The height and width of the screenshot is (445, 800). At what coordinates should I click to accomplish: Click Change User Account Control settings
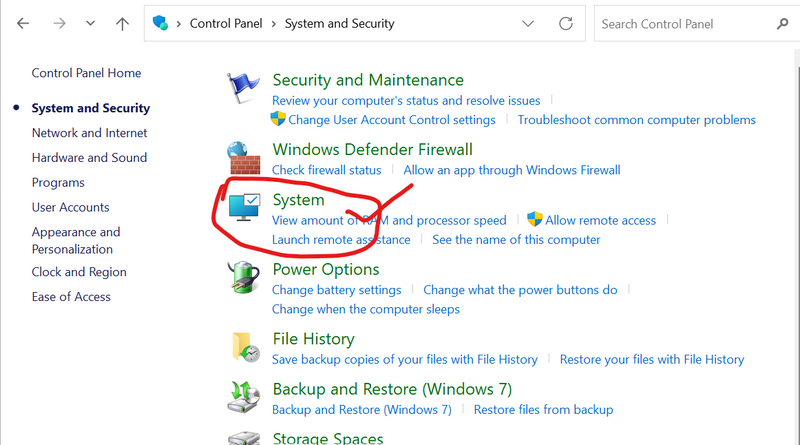391,120
